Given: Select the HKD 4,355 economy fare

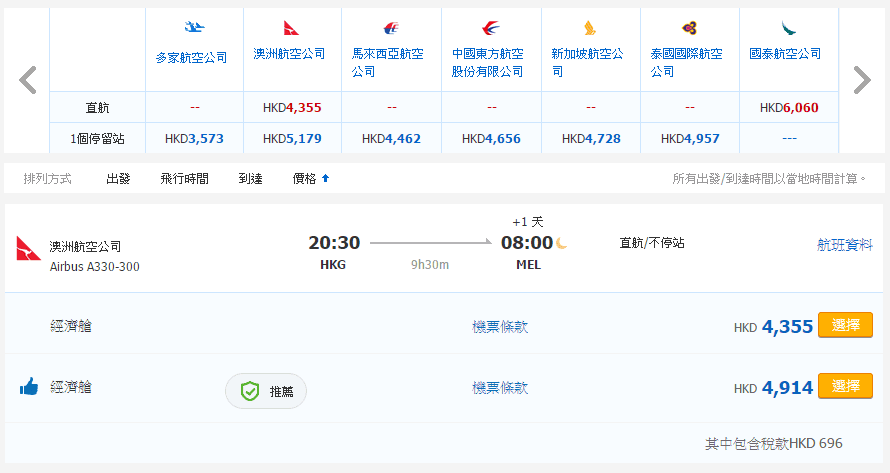Looking at the screenshot, I should pyautogui.click(x=845, y=326).
